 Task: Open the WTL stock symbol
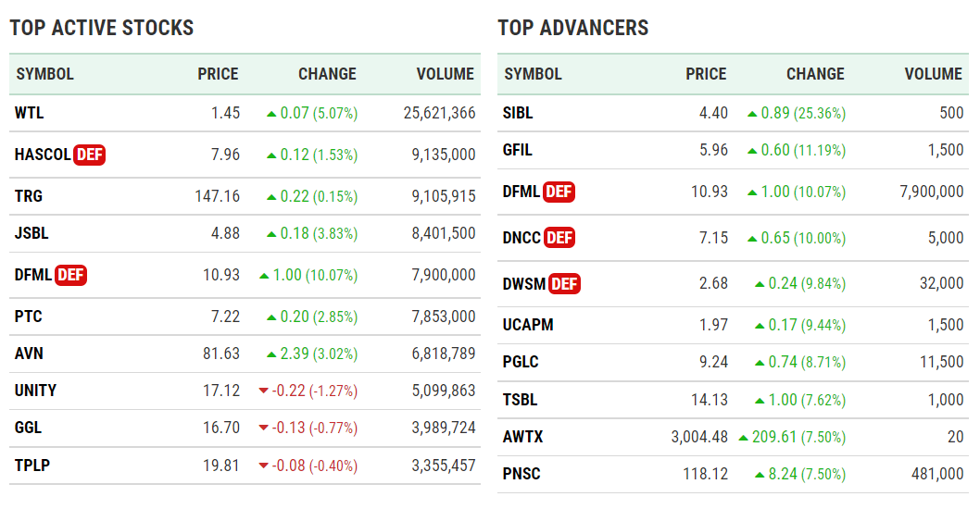(x=29, y=113)
